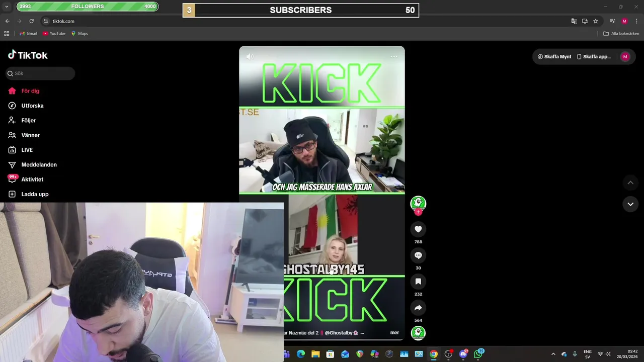Open the creator's ghost avatar profile
This screenshot has width=644, height=362.
click(418, 203)
